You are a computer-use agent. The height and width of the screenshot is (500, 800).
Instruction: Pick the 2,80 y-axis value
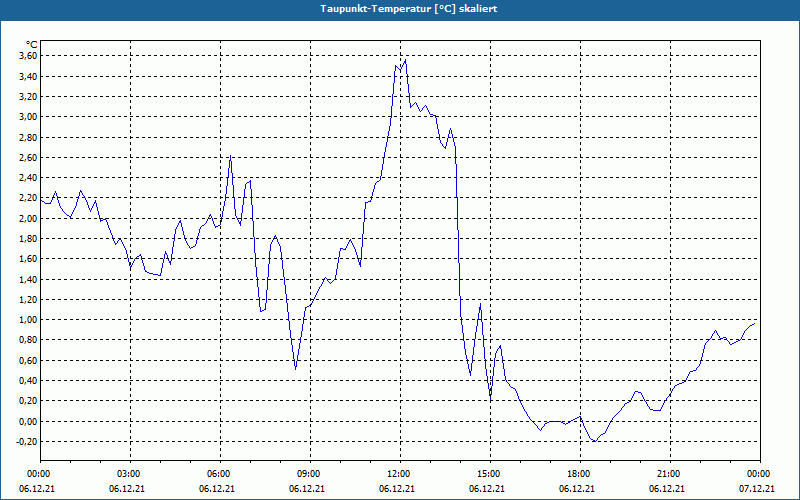point(29,137)
